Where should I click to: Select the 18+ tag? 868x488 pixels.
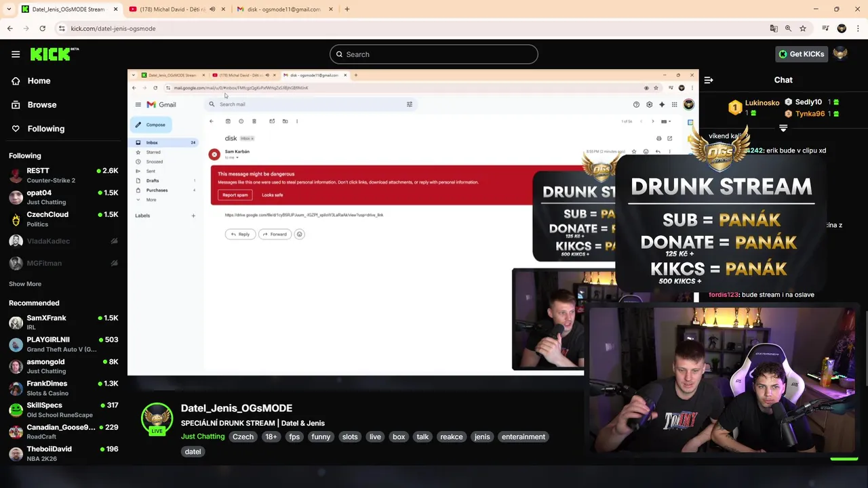pos(271,436)
